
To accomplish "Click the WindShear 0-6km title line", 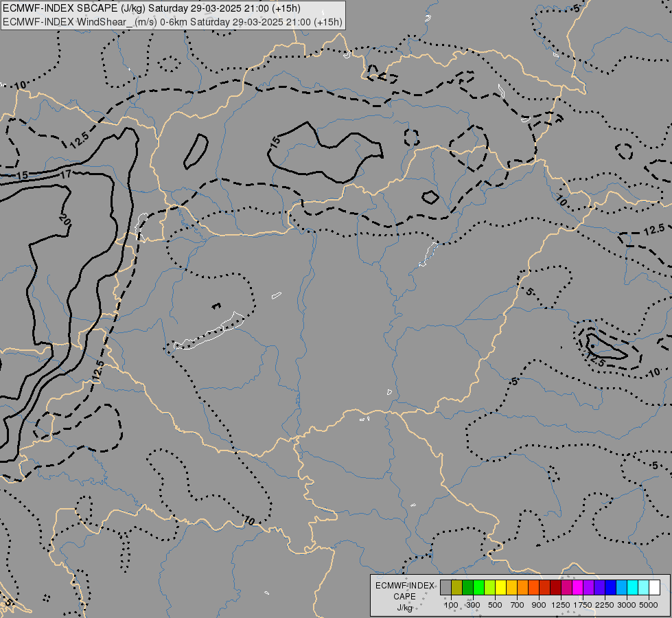I will coord(172,22).
